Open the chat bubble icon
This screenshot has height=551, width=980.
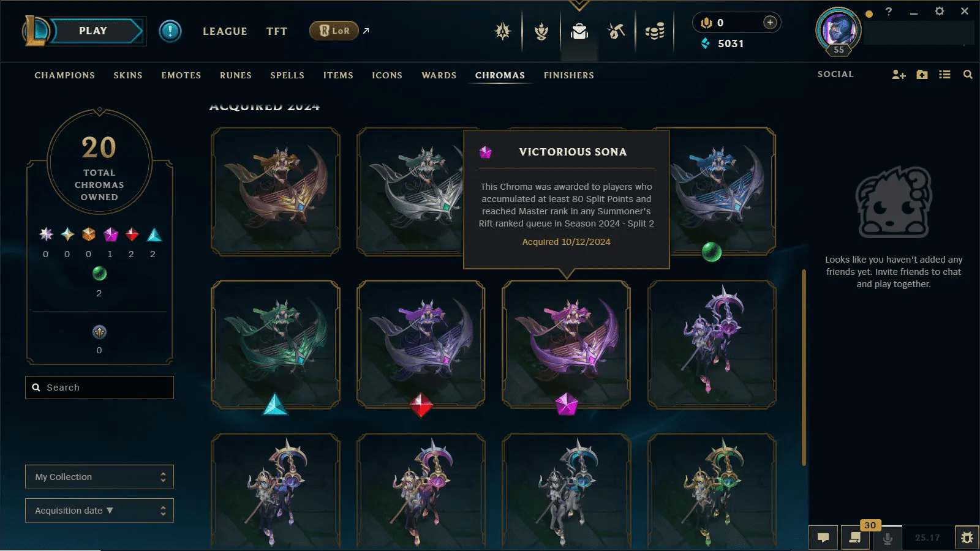point(823,538)
